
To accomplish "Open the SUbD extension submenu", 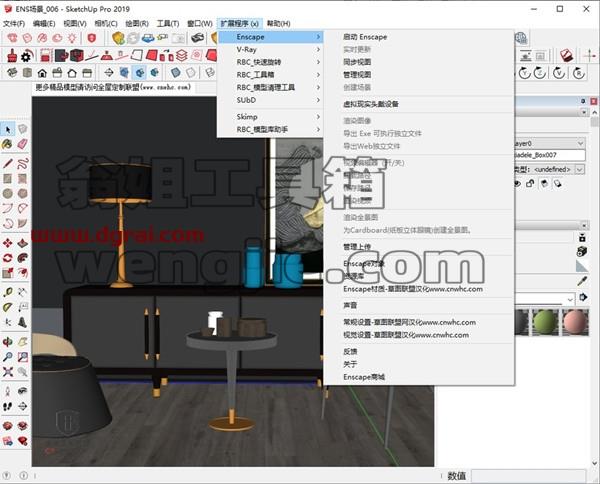I will coord(271,100).
